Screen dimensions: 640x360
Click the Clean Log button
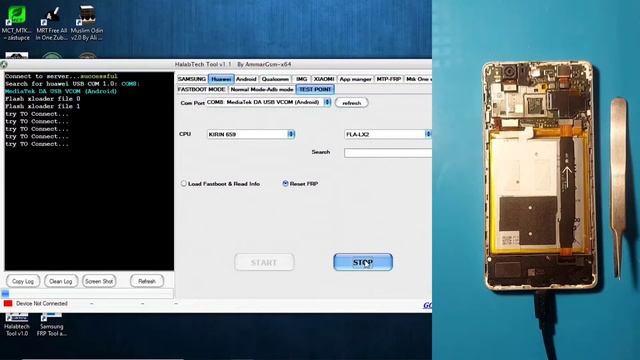click(x=61, y=281)
